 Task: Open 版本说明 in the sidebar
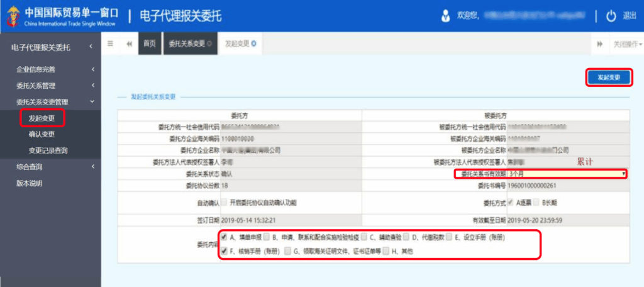point(29,183)
